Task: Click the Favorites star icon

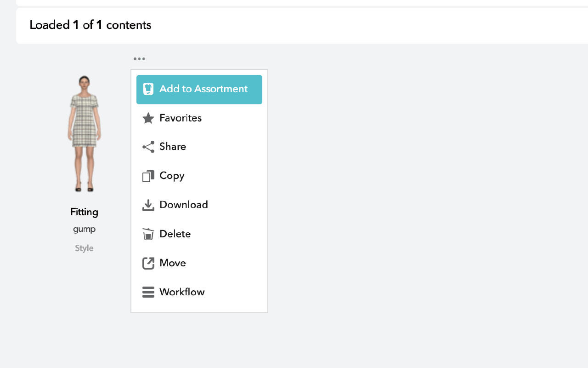Action: point(148,118)
